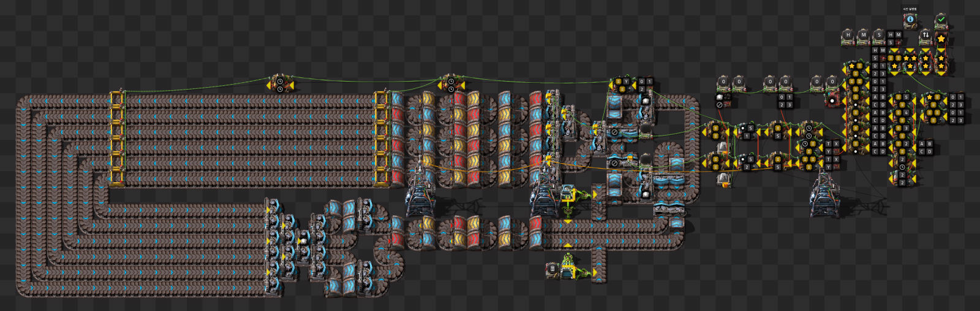
Task: Click the red lamp with the white dot
Action: [x=832, y=101]
